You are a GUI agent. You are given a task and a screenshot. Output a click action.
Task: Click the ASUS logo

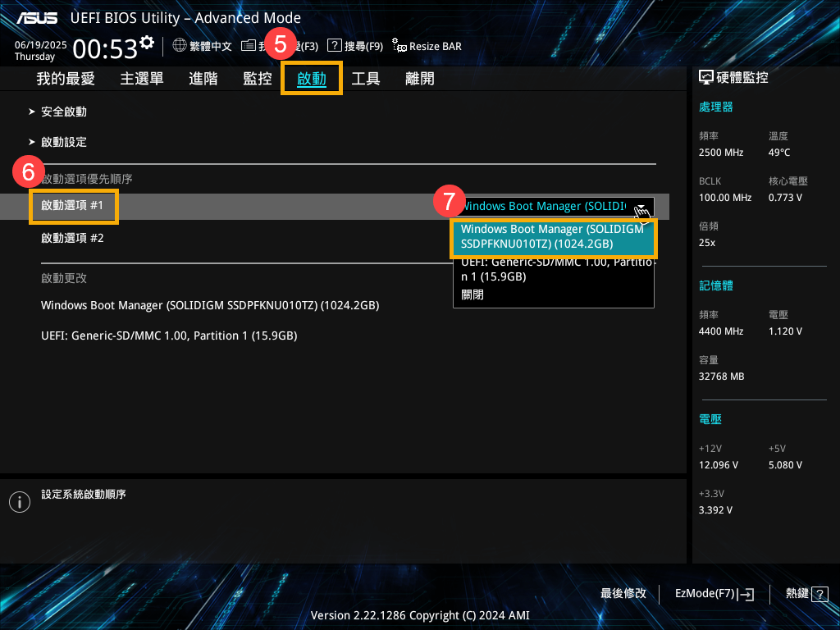pyautogui.click(x=37, y=18)
